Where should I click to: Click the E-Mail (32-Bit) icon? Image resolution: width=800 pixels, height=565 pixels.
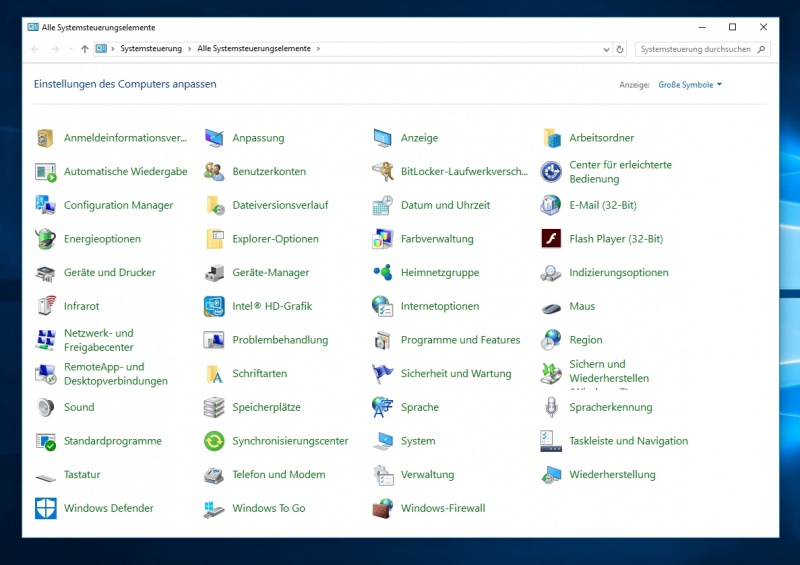pyautogui.click(x=551, y=205)
